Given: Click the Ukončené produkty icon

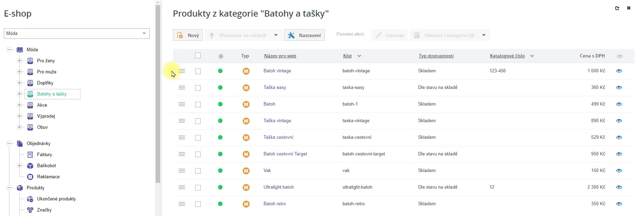Looking at the screenshot, I should tap(30, 199).
